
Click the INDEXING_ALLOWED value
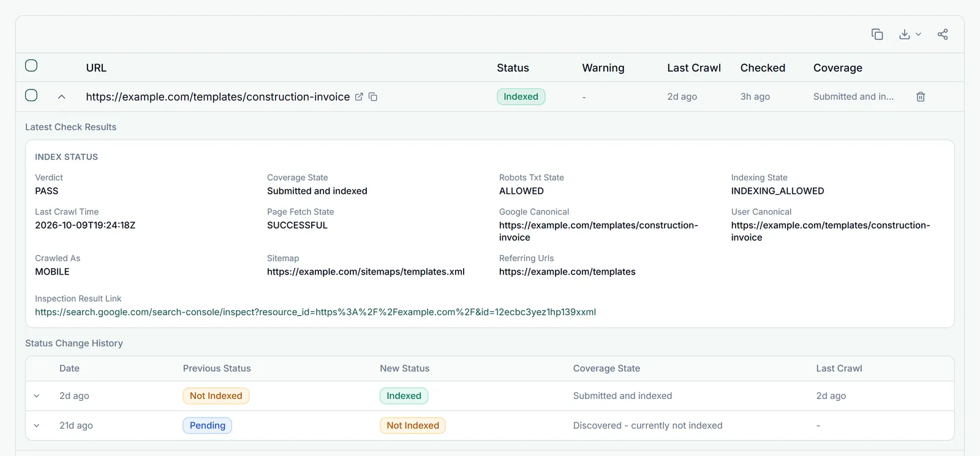coord(777,191)
